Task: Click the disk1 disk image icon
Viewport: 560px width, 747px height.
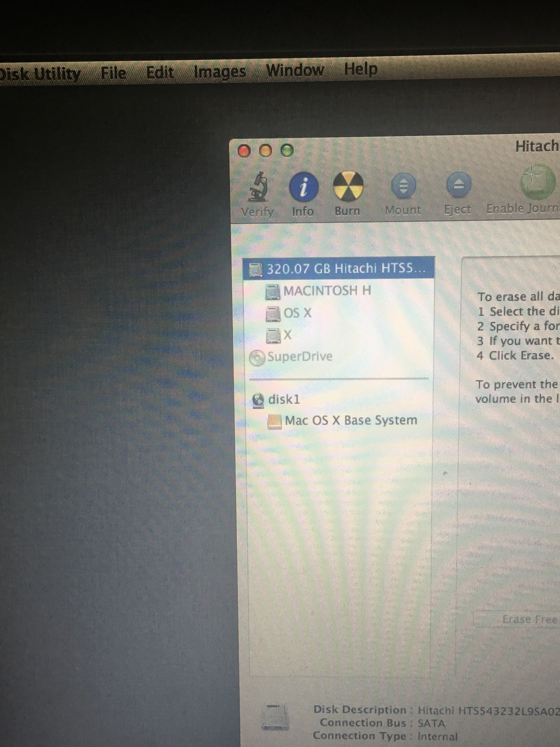Action: coord(258,401)
